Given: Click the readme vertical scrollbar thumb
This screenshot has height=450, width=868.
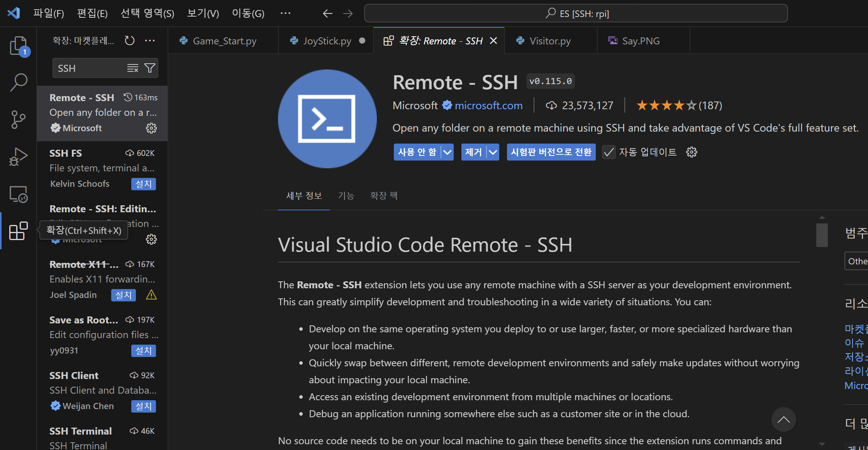Looking at the screenshot, I should pyautogui.click(x=822, y=235).
